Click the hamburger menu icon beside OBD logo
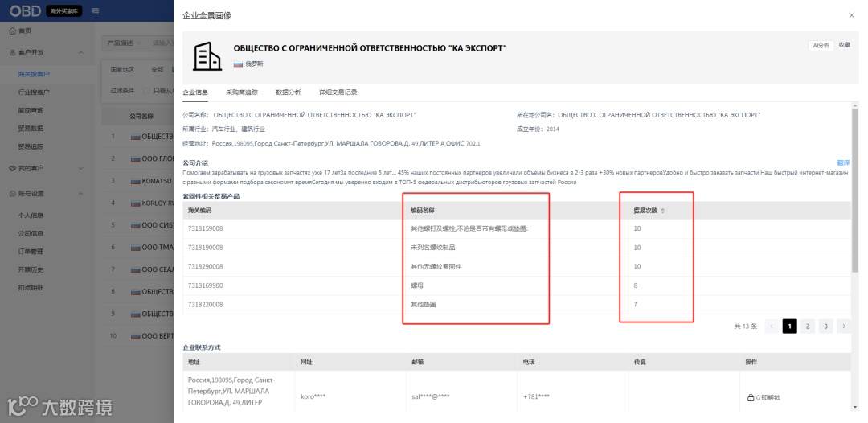The width and height of the screenshot is (868, 423). click(95, 11)
